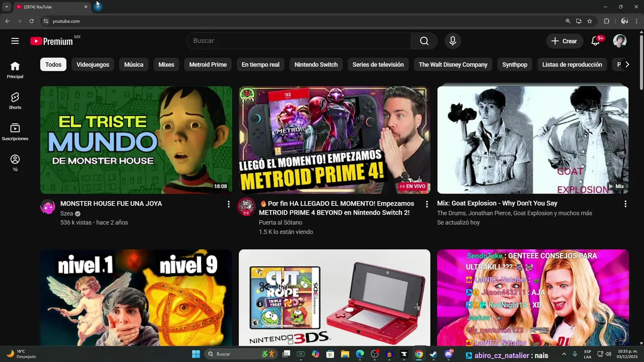Select the Metroid Prime filter chip
644x362 pixels.
(x=208, y=64)
